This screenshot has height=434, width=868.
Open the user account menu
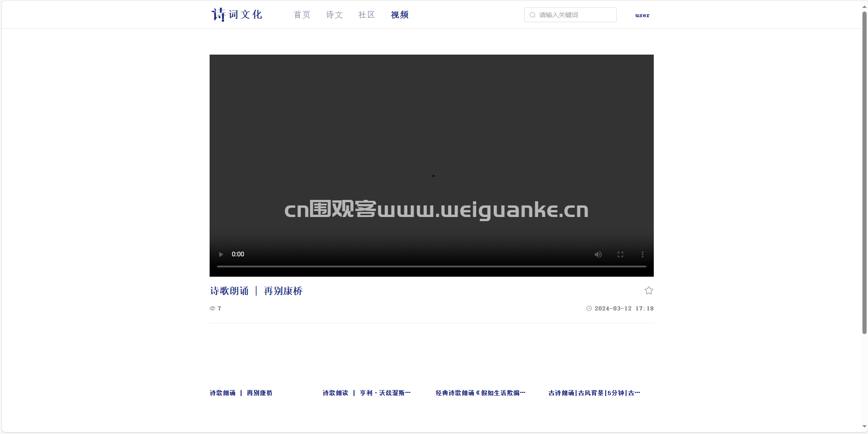(642, 15)
